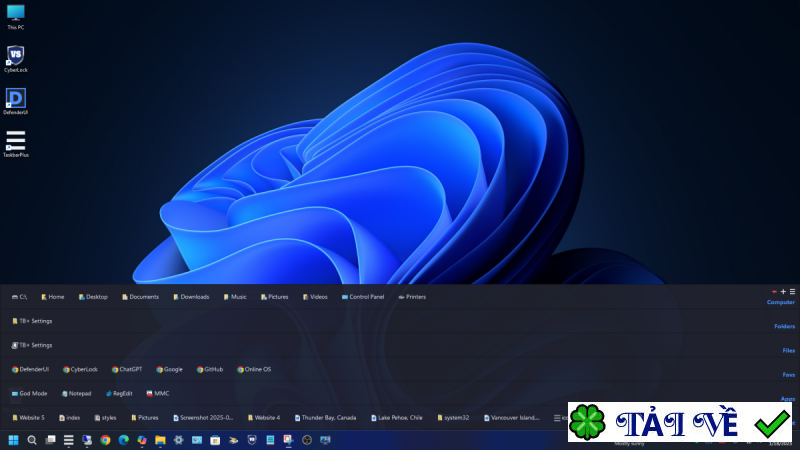Viewport: 800px width, 450px height.
Task: Launch Microsoft Edge from the taskbar
Action: pyautogui.click(x=123, y=440)
